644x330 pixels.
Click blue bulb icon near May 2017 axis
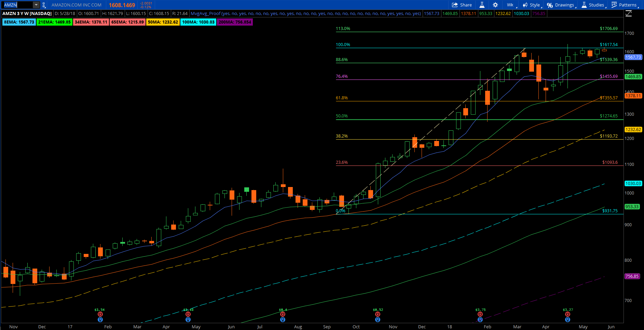(x=188, y=320)
